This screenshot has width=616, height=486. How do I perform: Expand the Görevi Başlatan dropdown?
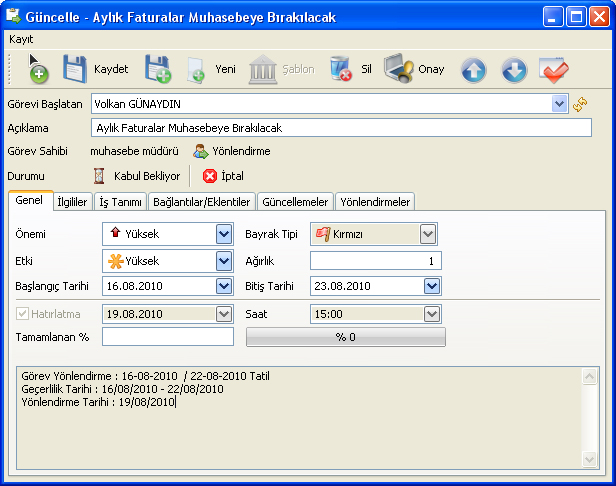pos(558,103)
